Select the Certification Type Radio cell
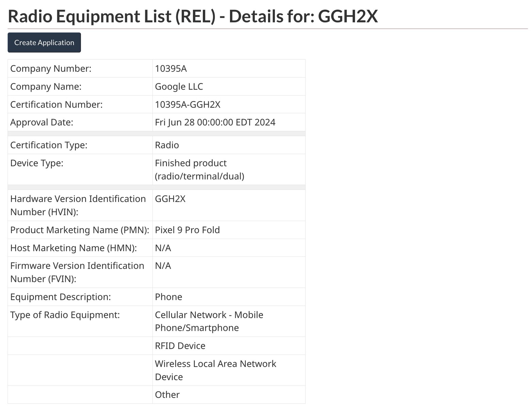 (x=229, y=145)
